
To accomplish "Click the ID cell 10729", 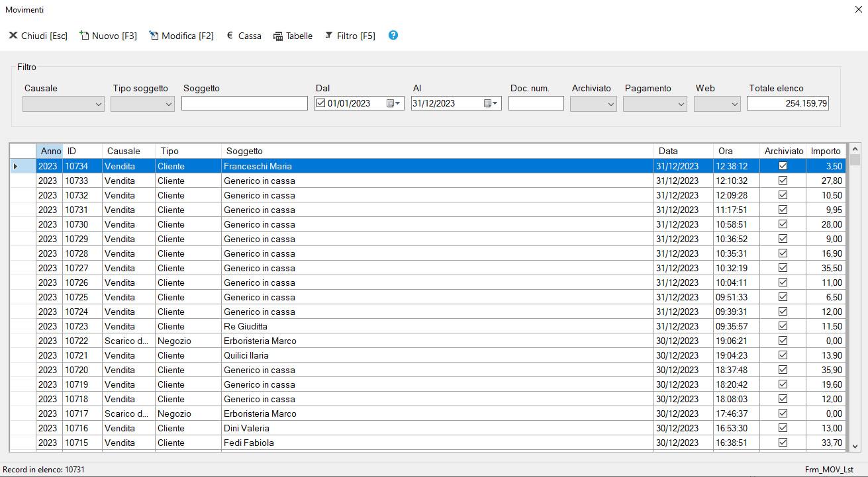I will [x=83, y=239].
